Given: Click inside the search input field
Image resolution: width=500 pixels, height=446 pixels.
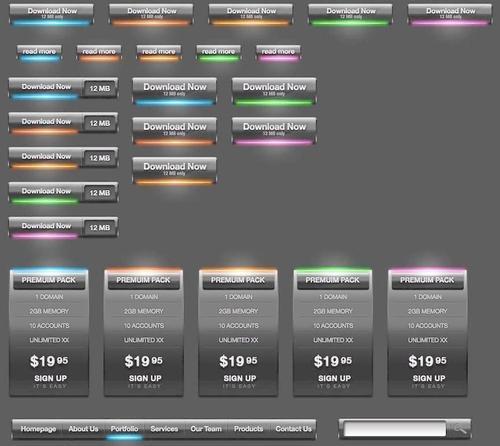Looking at the screenshot, I should tap(395, 429).
